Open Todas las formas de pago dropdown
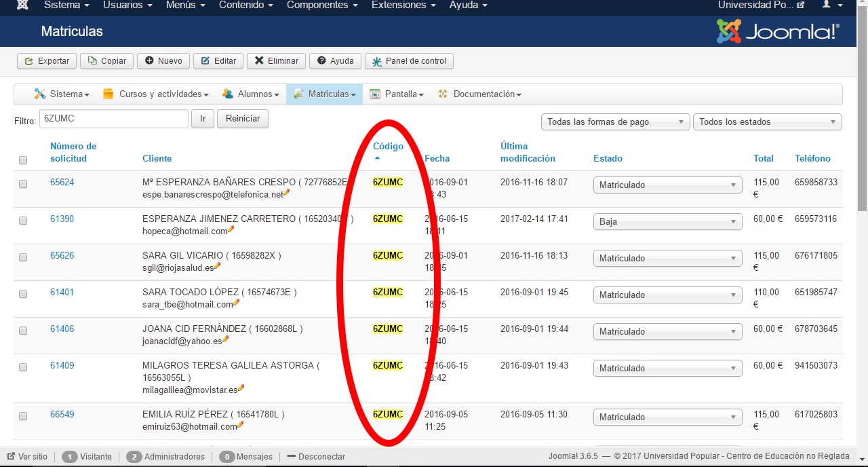The image size is (868, 467). 615,122
